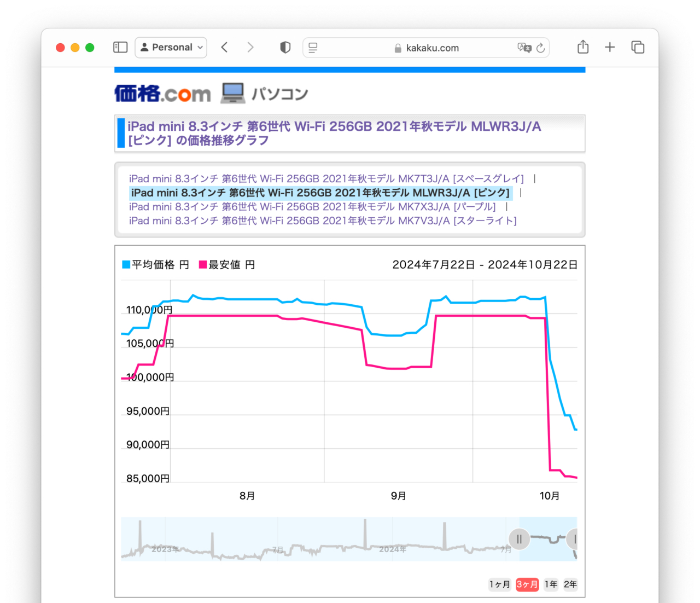Click the date range 2024年7月22日 - 2024年10月22日
The width and height of the screenshot is (700, 603).
485,265
